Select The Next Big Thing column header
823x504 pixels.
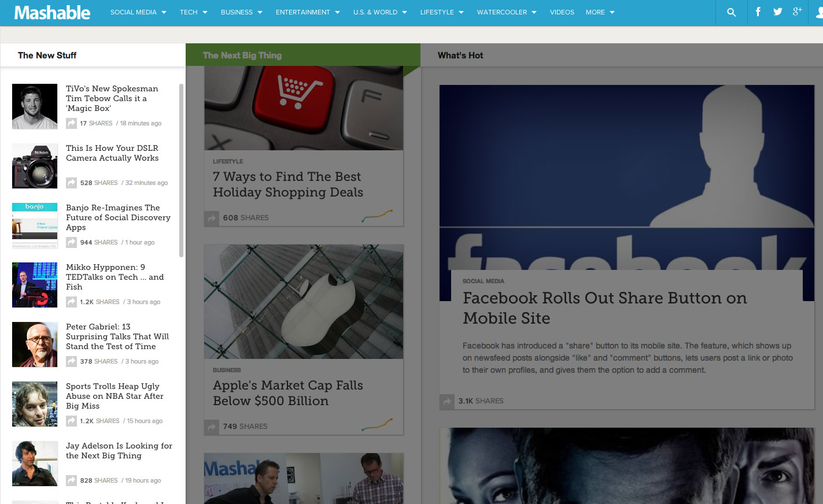242,55
